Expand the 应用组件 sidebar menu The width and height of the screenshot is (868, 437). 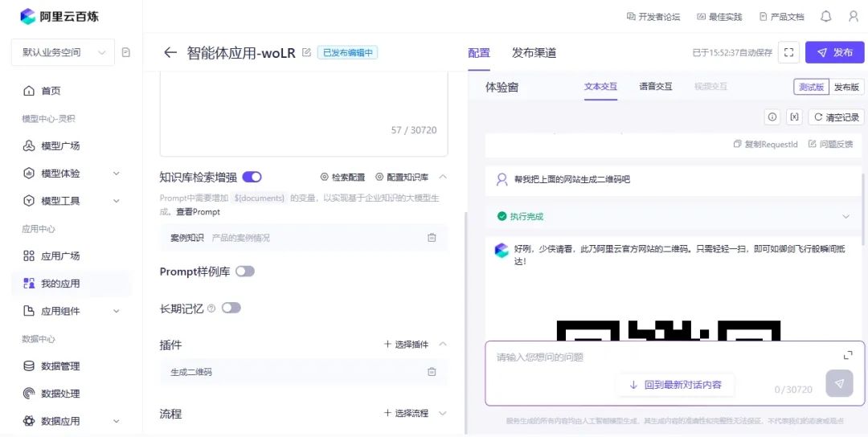click(x=117, y=311)
